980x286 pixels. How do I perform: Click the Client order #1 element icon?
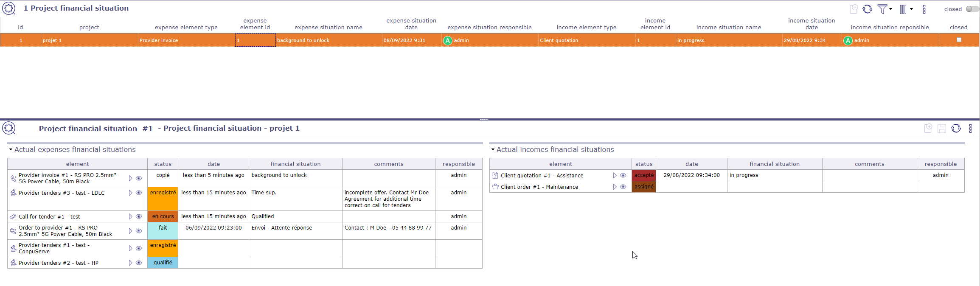pos(495,187)
